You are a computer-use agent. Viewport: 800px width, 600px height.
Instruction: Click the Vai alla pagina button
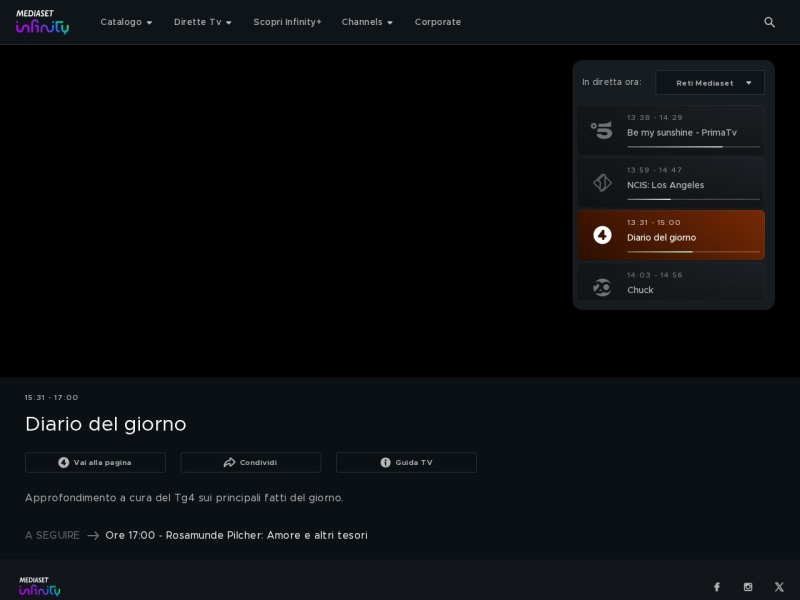tap(95, 462)
